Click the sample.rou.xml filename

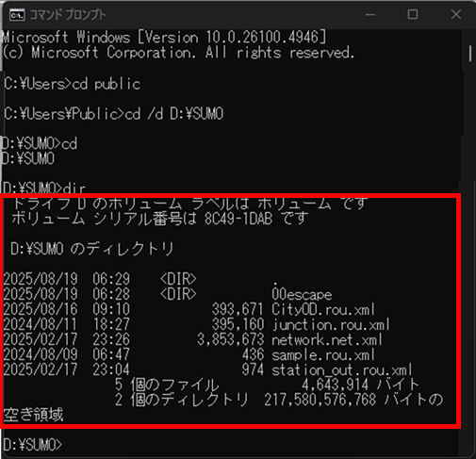tap(323, 355)
